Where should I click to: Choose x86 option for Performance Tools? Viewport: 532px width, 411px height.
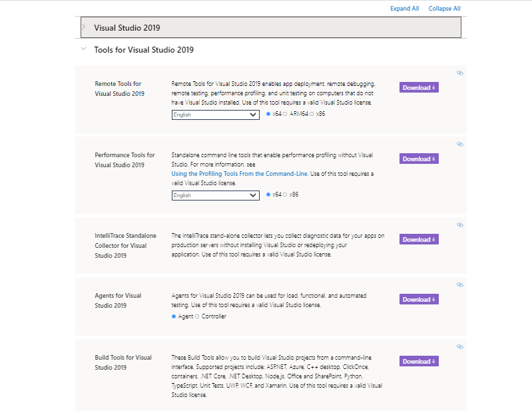click(x=285, y=195)
